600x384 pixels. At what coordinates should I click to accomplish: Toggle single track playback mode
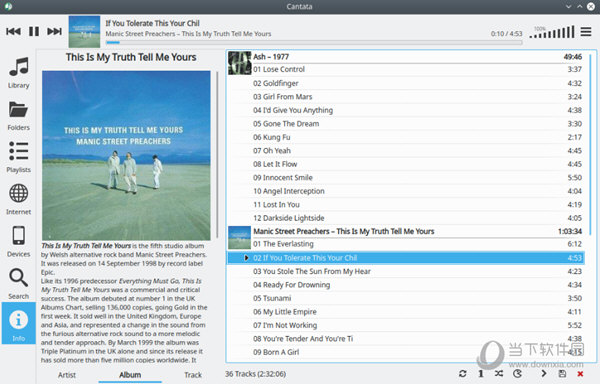click(481, 374)
